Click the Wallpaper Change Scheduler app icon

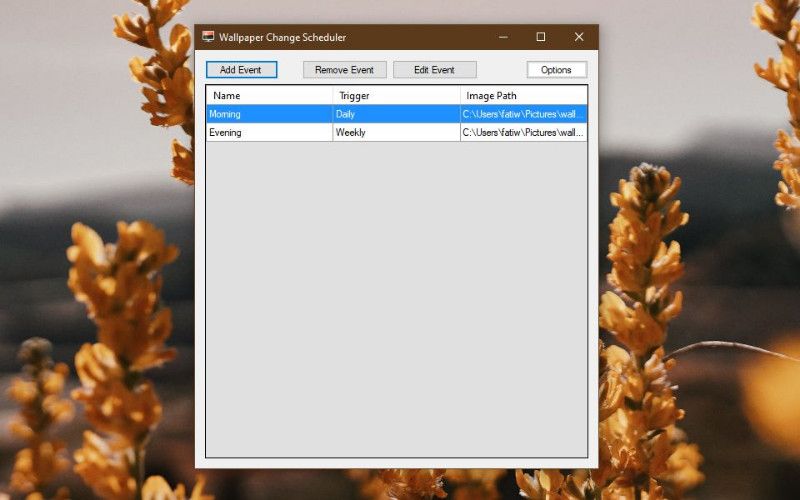tap(208, 37)
